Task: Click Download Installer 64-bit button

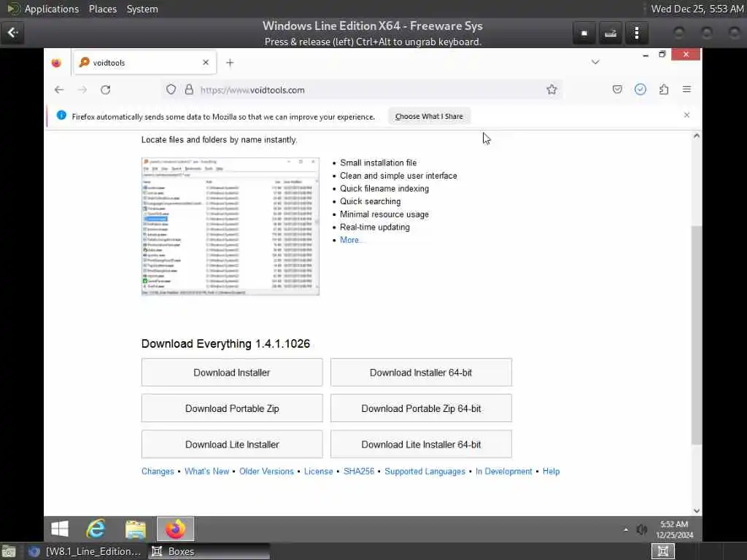Action: pos(421,373)
